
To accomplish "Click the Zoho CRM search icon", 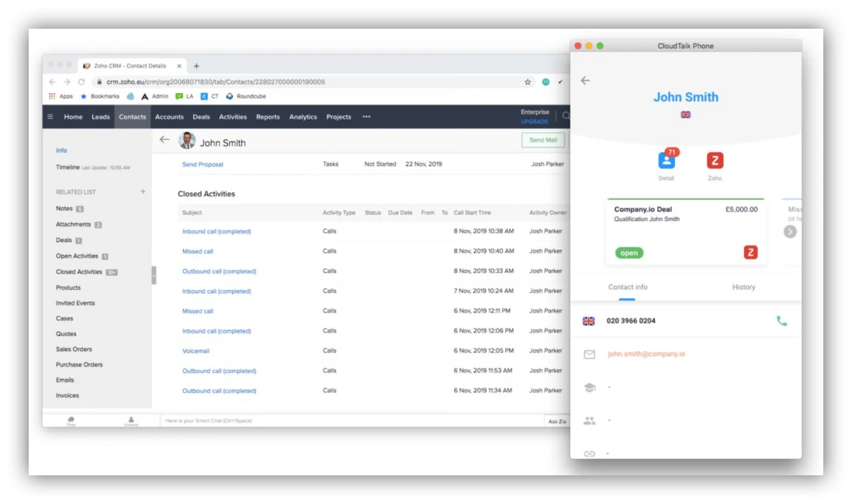I will coord(566,116).
